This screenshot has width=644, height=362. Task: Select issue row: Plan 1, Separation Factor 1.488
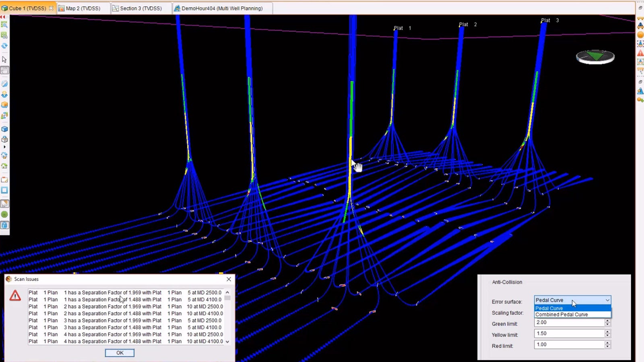click(125, 300)
